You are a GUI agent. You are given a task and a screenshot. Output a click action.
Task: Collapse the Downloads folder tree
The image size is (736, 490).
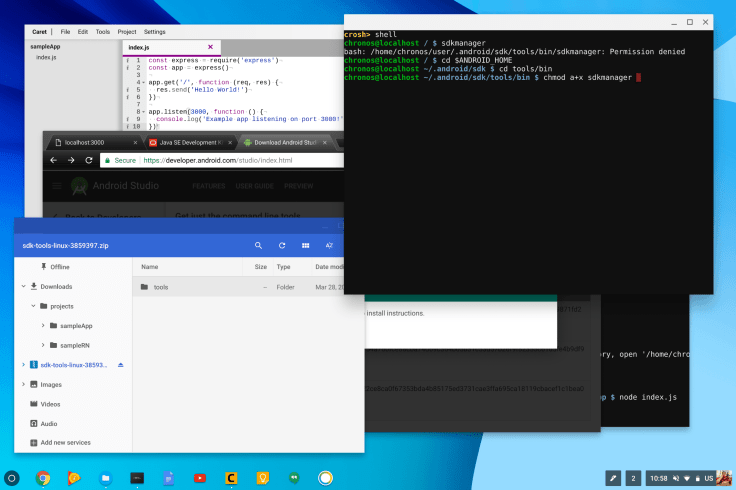point(22,286)
